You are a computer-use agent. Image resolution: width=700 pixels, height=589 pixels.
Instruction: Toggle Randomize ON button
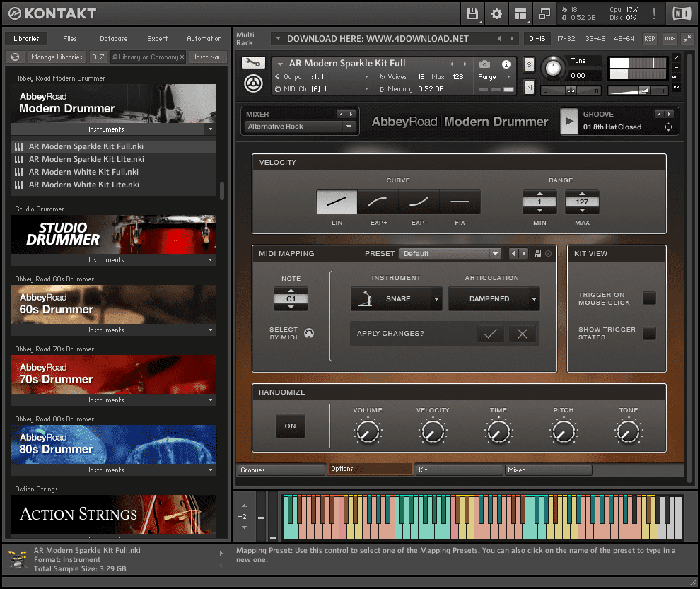291,426
